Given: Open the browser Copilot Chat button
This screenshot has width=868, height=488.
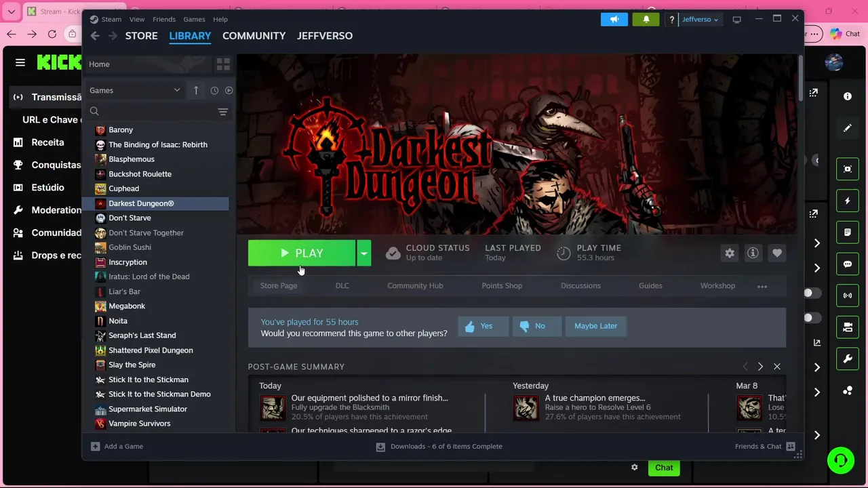Looking at the screenshot, I should (x=845, y=34).
